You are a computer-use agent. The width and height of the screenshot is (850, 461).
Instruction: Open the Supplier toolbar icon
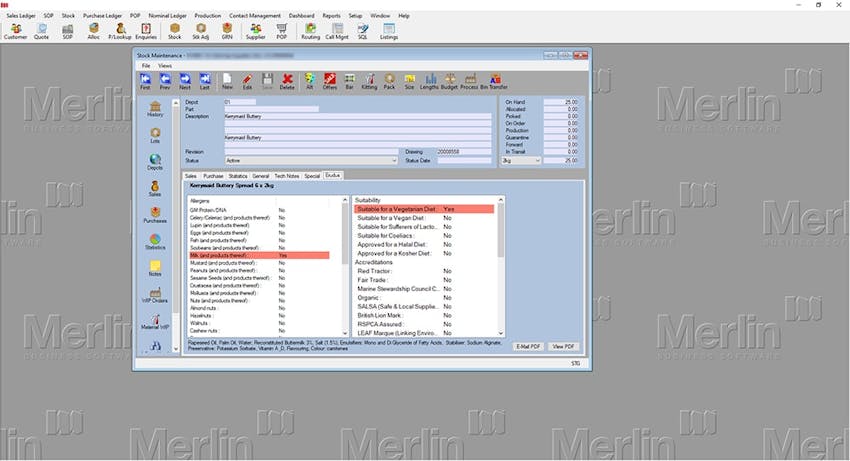(255, 31)
